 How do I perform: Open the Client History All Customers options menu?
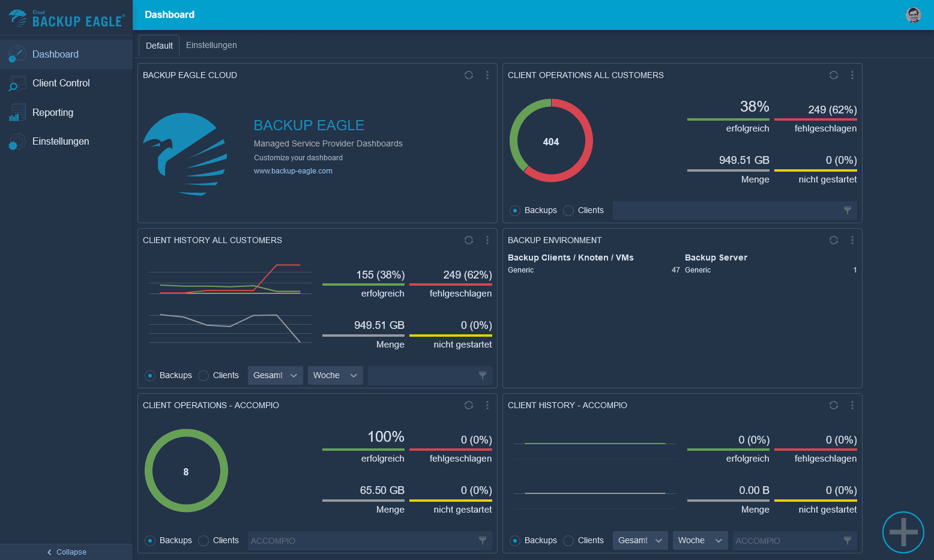pyautogui.click(x=487, y=240)
